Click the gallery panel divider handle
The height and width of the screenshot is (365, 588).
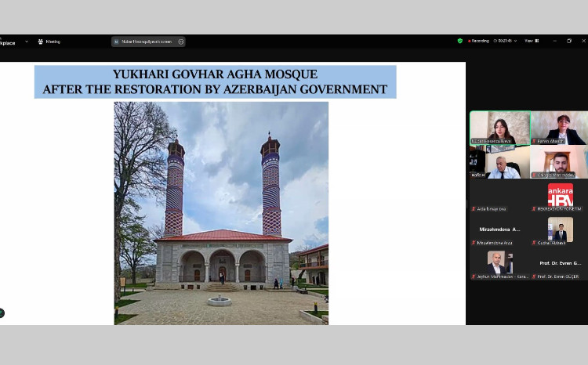coord(467,205)
